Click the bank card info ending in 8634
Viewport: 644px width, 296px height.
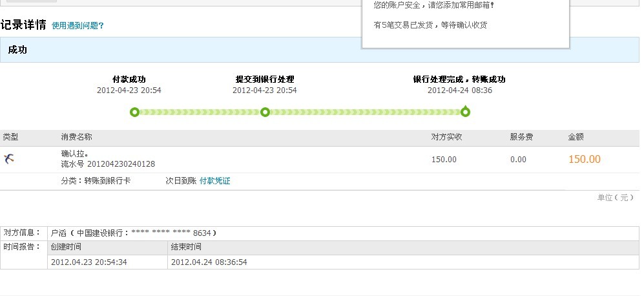[x=134, y=233]
